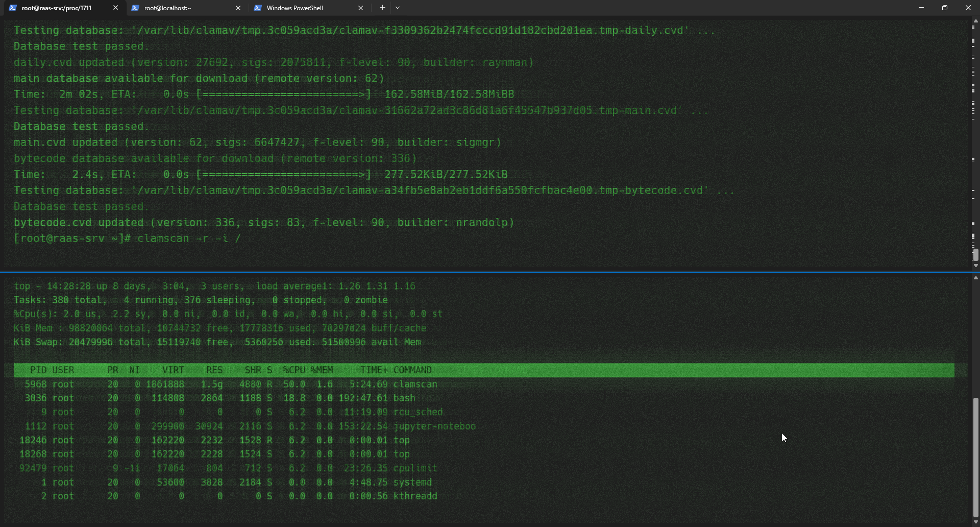Viewport: 980px width, 527px height.
Task: Close the root@localhost:~ tab
Action: (238, 8)
